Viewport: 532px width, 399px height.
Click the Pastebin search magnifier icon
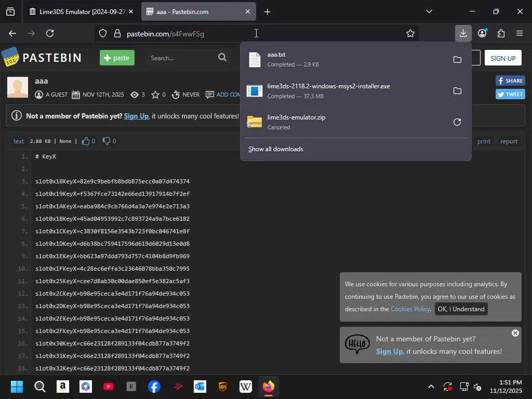tap(222, 57)
